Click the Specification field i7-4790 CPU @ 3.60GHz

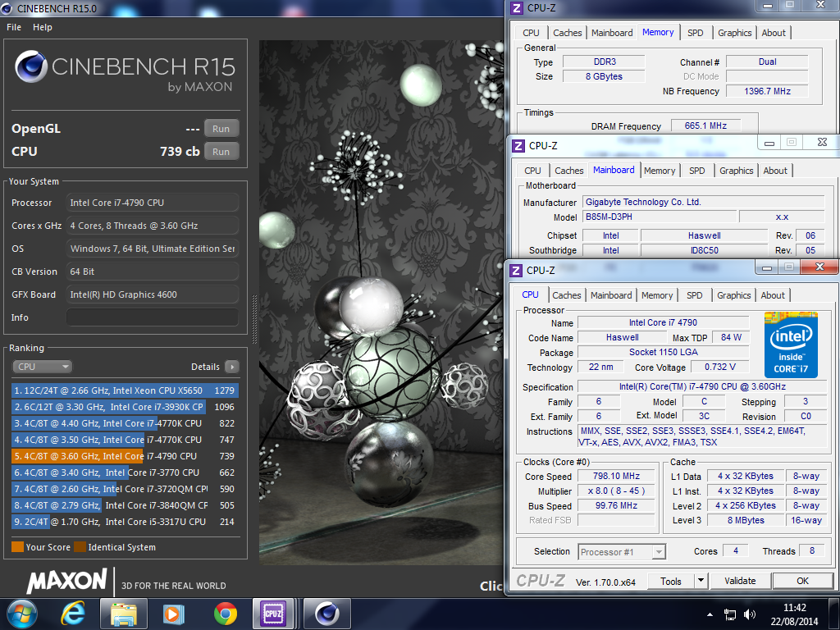pos(702,387)
